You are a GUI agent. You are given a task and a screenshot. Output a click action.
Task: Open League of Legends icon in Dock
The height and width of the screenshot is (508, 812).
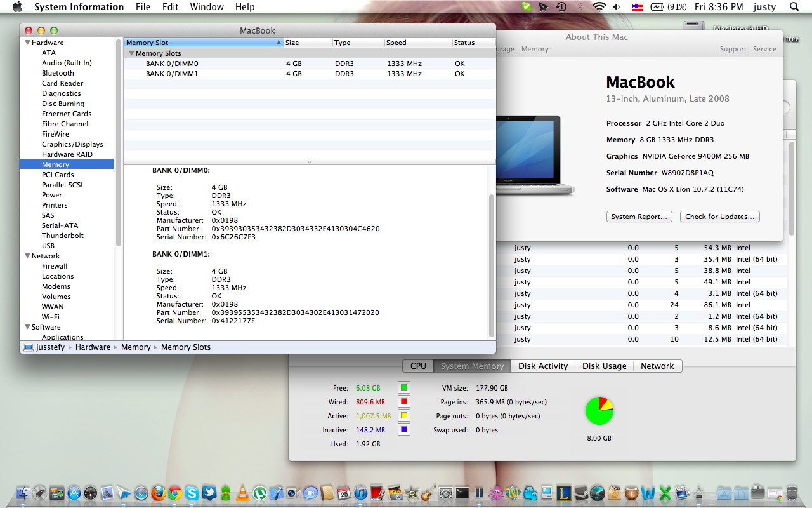pyautogui.click(x=563, y=493)
